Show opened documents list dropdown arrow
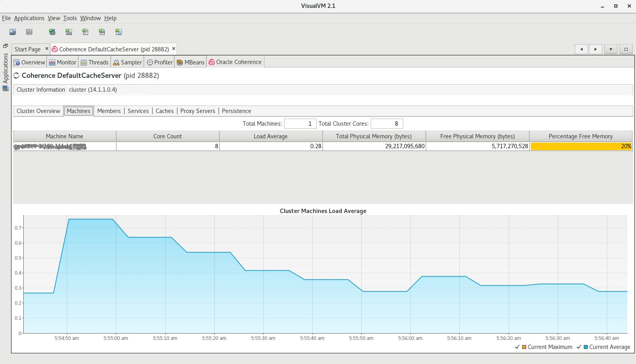 611,49
